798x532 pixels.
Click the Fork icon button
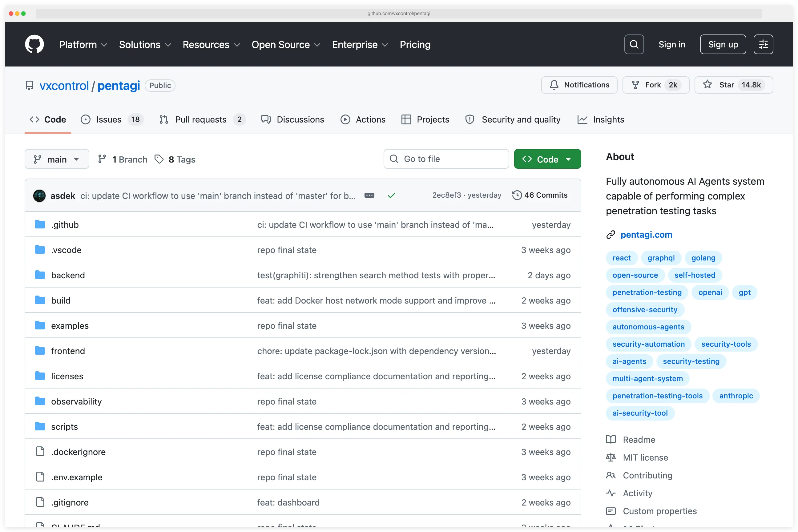655,85
